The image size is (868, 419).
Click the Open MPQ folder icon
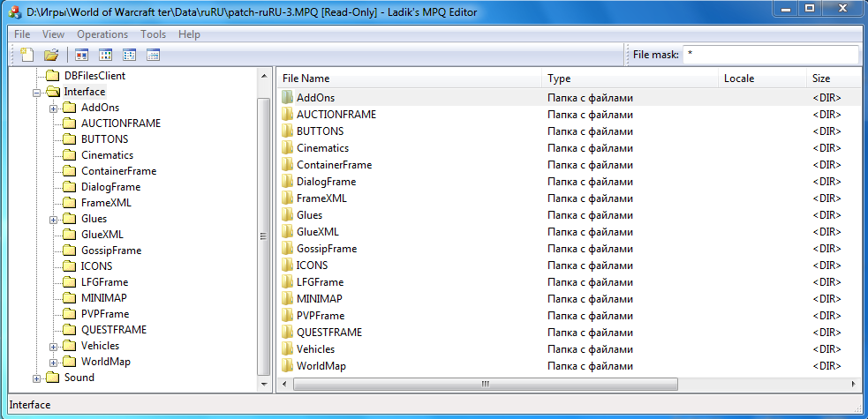point(51,55)
